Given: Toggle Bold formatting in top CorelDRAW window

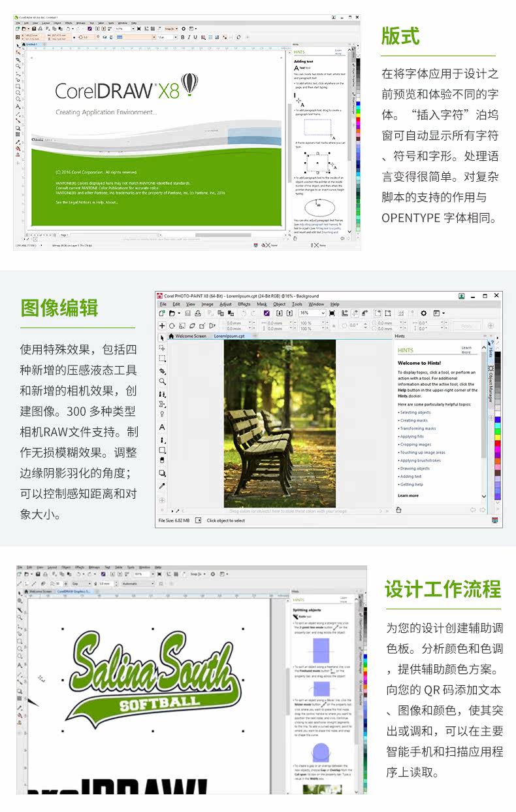Looking at the screenshot, I should coord(183,37).
